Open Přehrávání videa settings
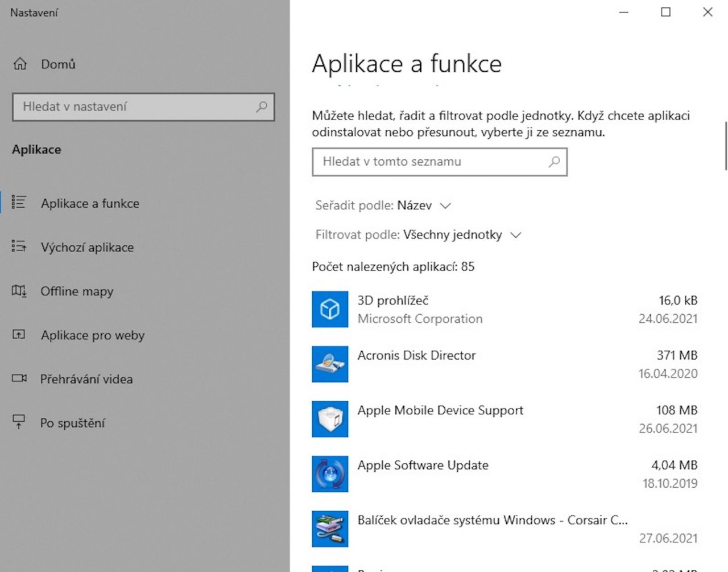Screen dimensions: 728x572 [86, 379]
